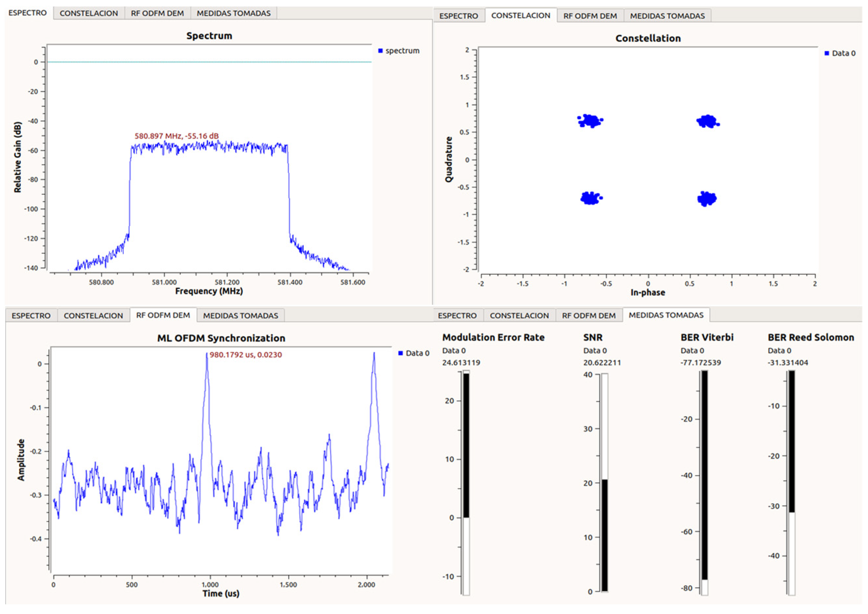The height and width of the screenshot is (614, 868).
Task: Click the Modulation Error Rate level bar
Action: click(466, 482)
